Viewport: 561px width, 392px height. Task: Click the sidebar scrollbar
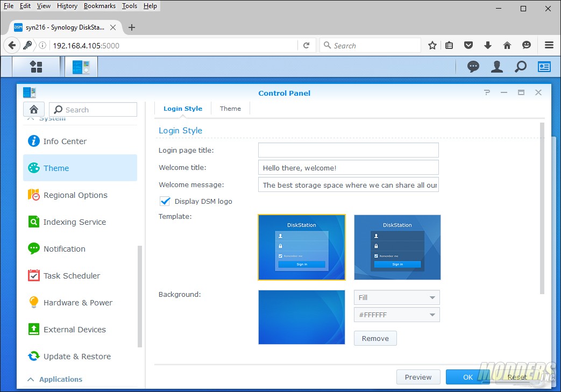pos(140,296)
